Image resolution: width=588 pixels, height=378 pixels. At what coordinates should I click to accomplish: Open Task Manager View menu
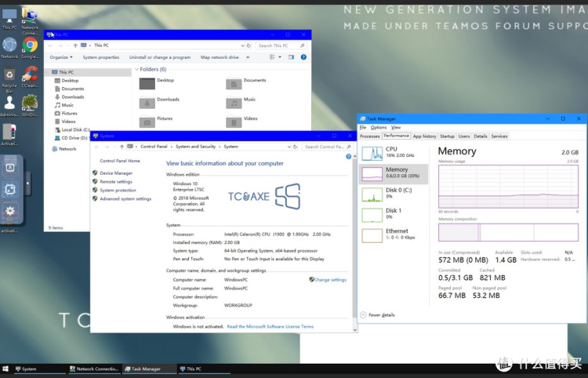[x=396, y=128]
